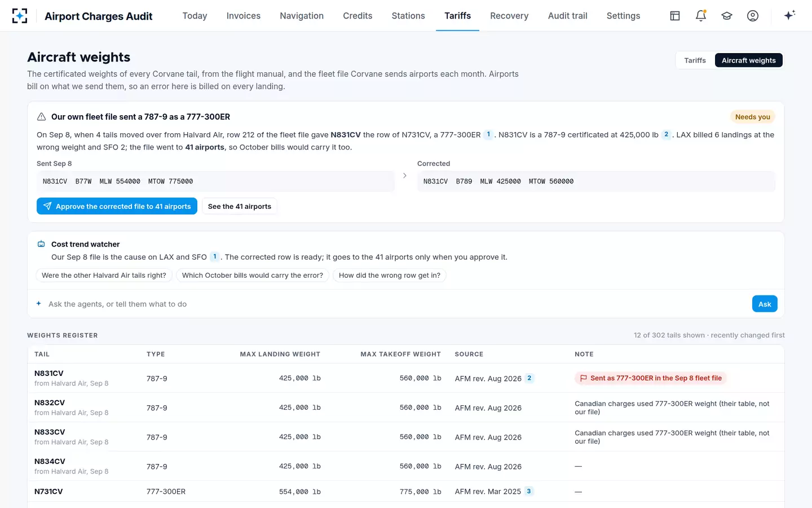Open the layout panel icon in header
The image size is (812, 508).
pos(675,16)
